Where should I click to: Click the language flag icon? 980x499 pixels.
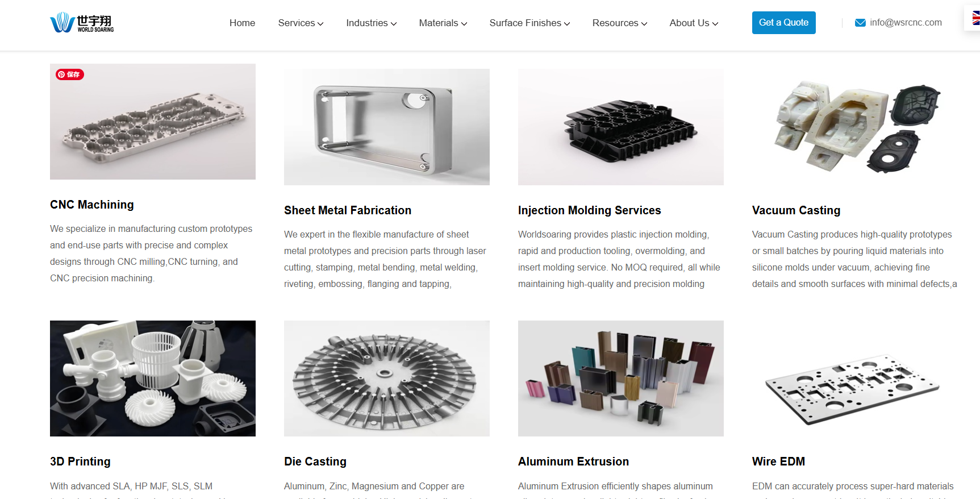pos(975,18)
